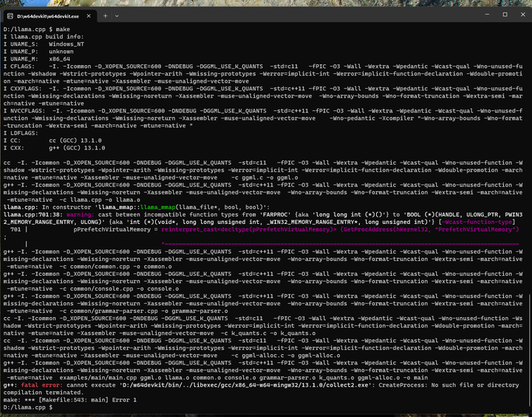Click '-c ggml-alloc.c -o ggml-alloc.o' text

coord(285,356)
